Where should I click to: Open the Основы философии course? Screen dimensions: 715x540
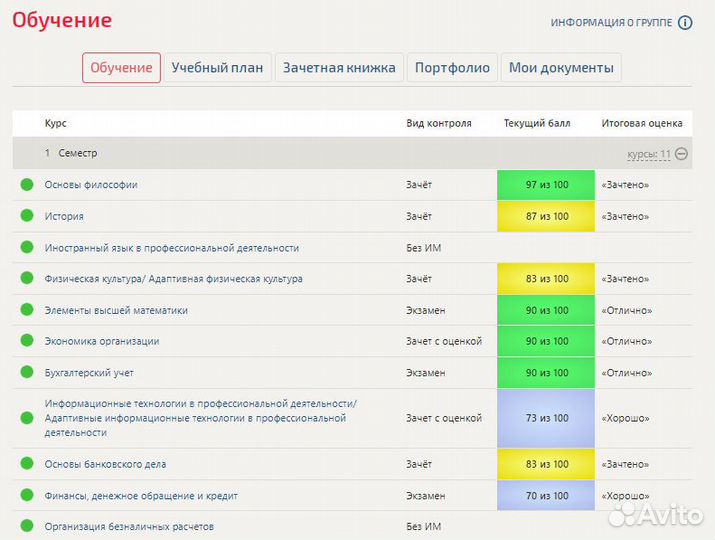[x=91, y=185]
